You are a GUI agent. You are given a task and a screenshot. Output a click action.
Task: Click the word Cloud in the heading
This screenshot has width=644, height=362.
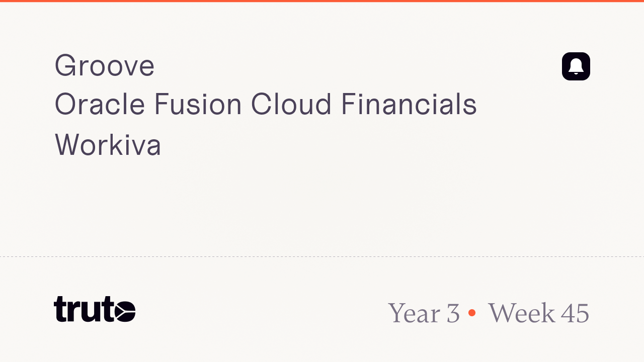[291, 105]
